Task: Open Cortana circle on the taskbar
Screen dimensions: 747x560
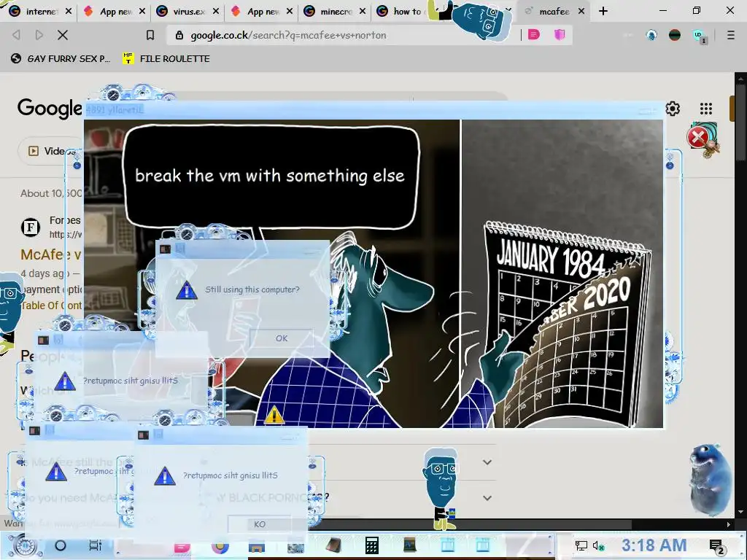Action: (x=61, y=545)
